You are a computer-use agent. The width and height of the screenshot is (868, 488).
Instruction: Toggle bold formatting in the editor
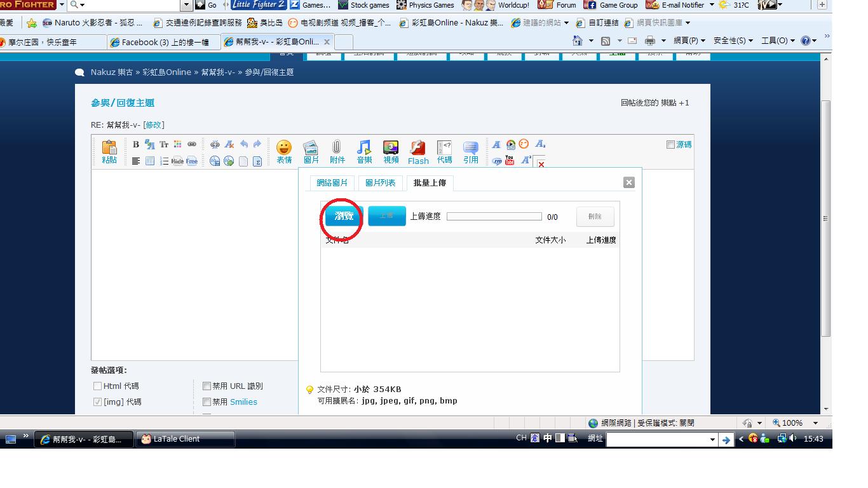[136, 144]
